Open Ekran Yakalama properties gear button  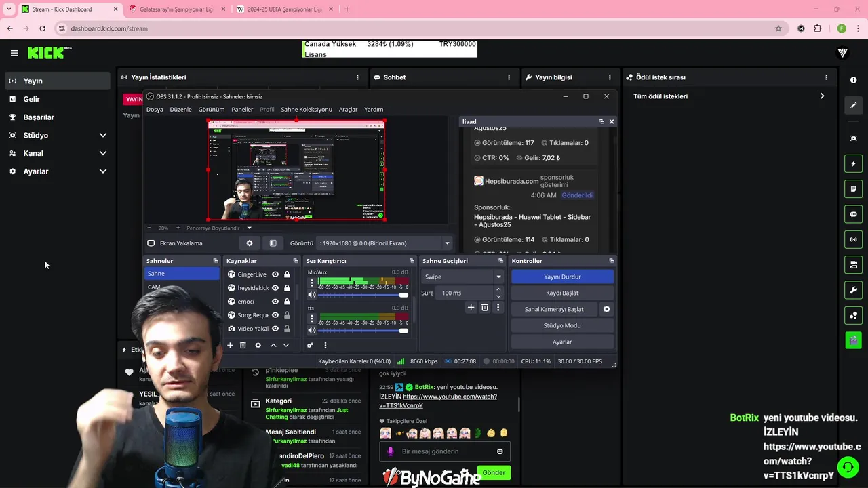pyautogui.click(x=250, y=243)
